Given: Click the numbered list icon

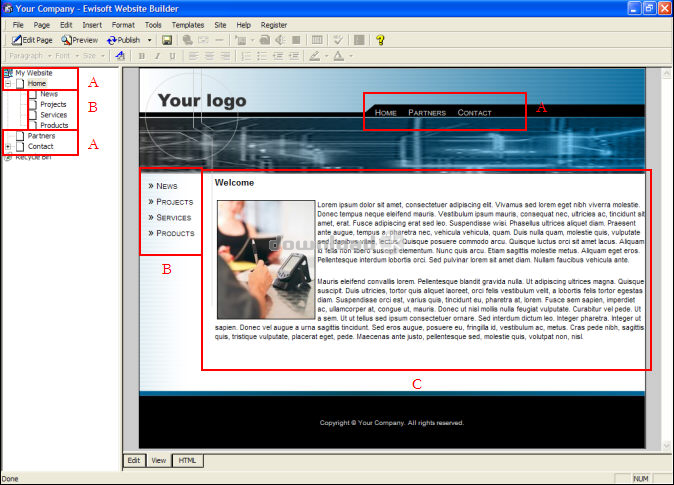Looking at the screenshot, I should (x=246, y=56).
